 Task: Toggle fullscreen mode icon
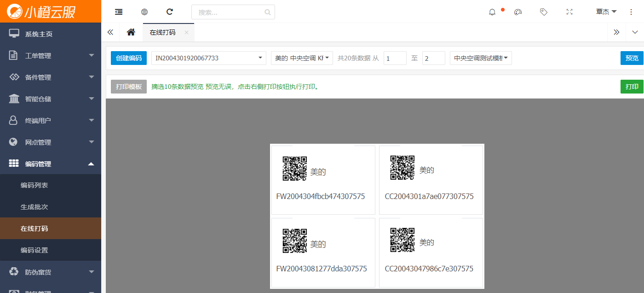569,12
